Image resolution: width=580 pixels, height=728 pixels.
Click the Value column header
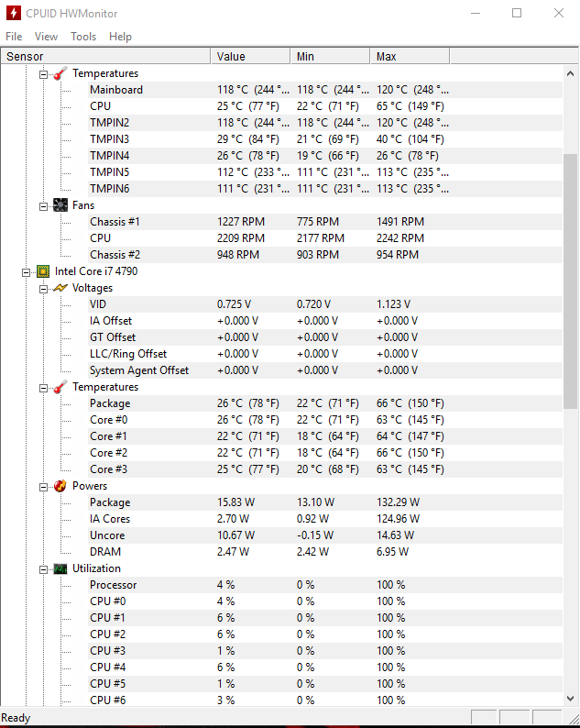250,57
